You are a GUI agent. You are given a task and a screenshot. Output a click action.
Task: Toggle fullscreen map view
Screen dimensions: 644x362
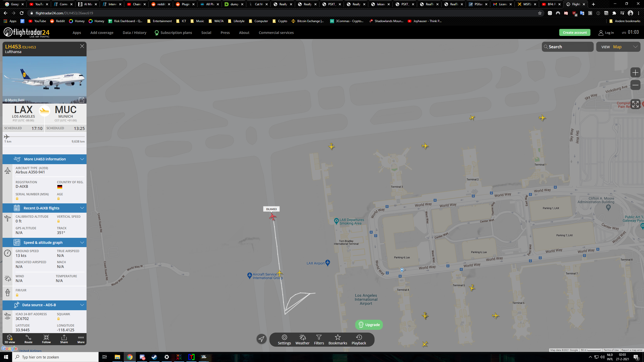pyautogui.click(x=635, y=104)
